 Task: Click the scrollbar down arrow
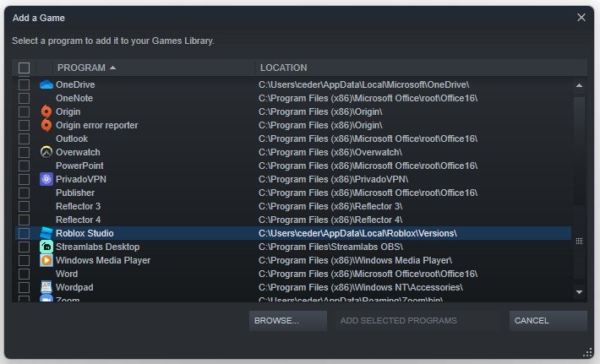click(580, 292)
